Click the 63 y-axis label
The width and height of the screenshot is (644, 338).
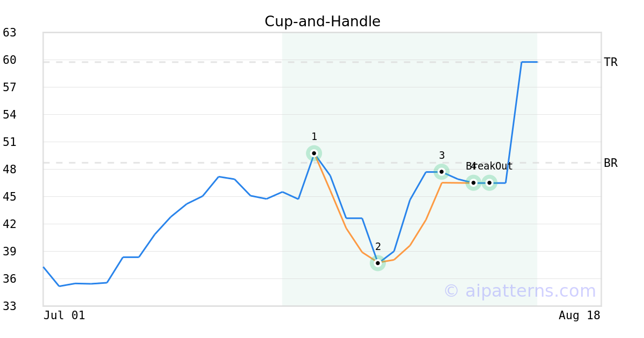pyautogui.click(x=10, y=33)
